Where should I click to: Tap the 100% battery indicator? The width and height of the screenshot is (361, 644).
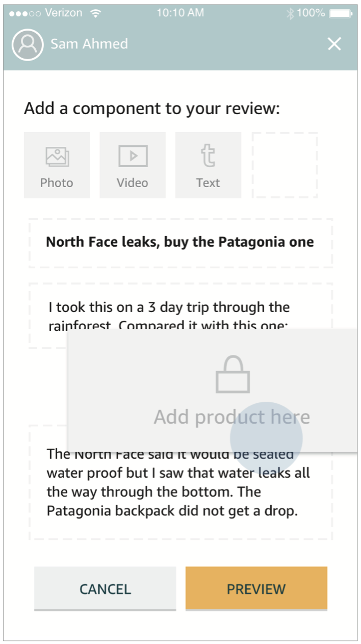pyautogui.click(x=325, y=13)
